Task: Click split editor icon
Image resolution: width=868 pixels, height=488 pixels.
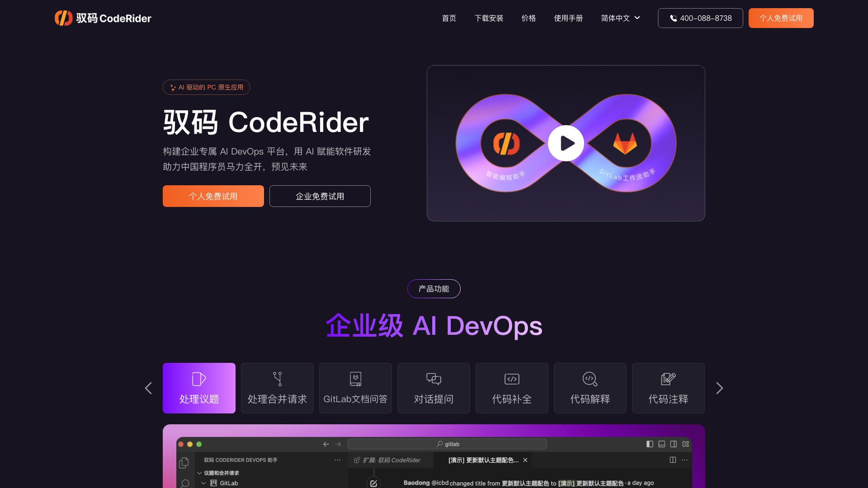Action: click(673, 460)
